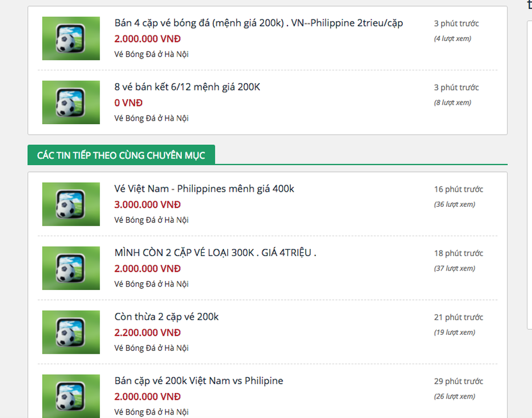Screen dimensions: 532x418
Task: Open 'Bán cặp vé 200k Việt Nam vs Philipine' listing
Action: [x=198, y=381]
